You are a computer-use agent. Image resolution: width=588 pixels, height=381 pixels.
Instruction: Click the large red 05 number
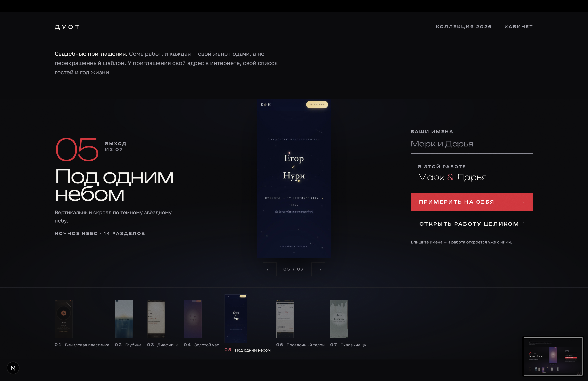point(77,149)
